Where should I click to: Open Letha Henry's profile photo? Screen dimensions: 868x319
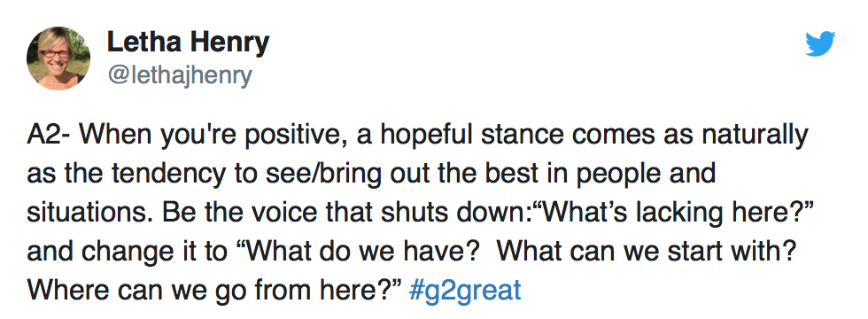click(58, 58)
